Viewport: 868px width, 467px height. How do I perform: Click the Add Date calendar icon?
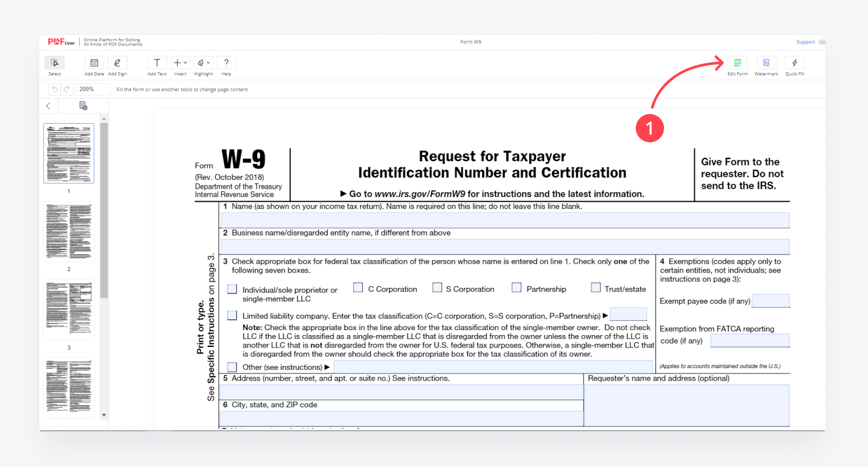click(x=94, y=63)
